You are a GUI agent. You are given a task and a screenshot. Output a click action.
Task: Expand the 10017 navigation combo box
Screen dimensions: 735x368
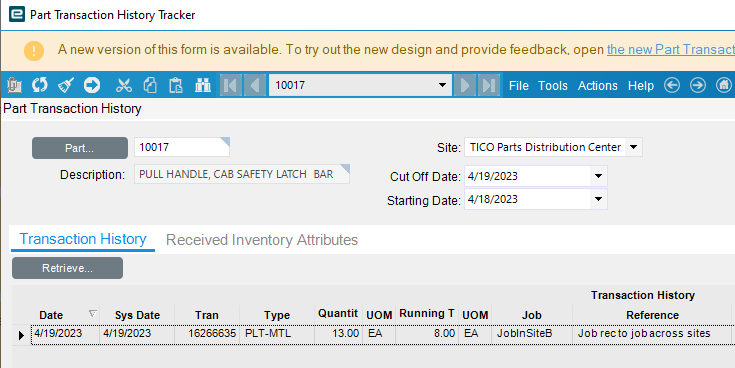(442, 85)
